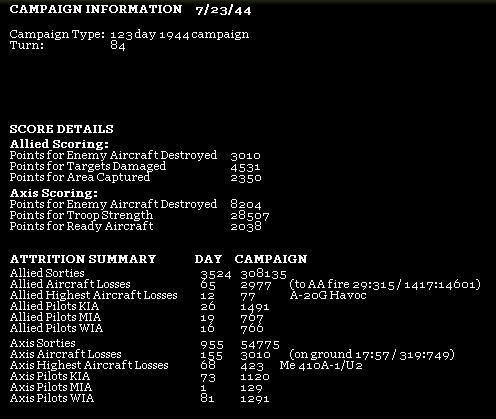This screenshot has width=496, height=419.
Task: Click the Attrition Summary heading
Action: tap(83, 259)
